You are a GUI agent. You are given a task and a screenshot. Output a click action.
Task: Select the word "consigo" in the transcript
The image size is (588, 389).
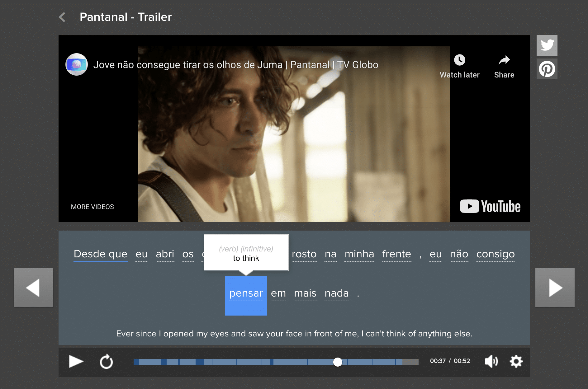click(495, 254)
